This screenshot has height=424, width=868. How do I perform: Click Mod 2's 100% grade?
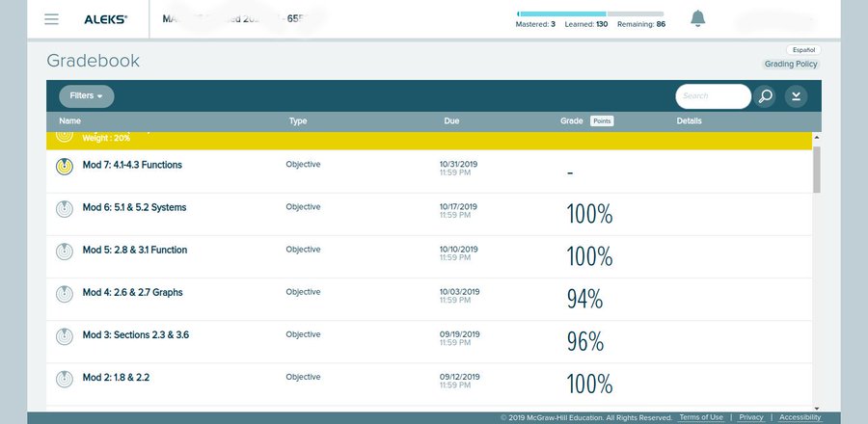pos(589,384)
